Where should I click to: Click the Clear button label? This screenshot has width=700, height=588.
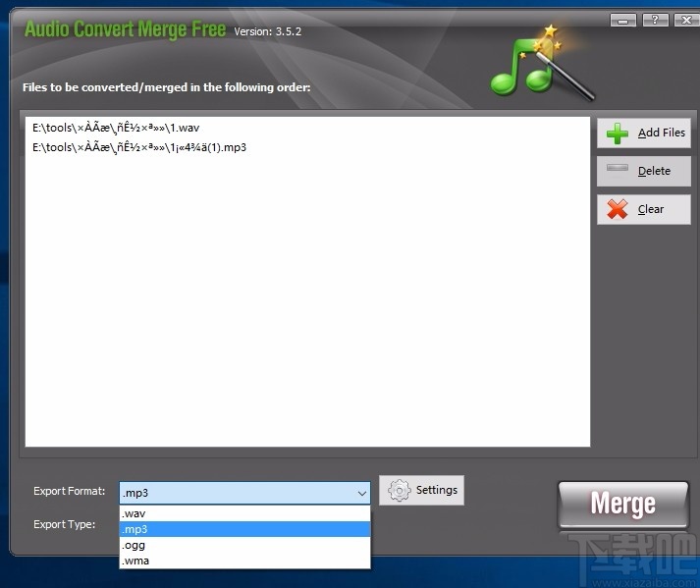coord(651,209)
